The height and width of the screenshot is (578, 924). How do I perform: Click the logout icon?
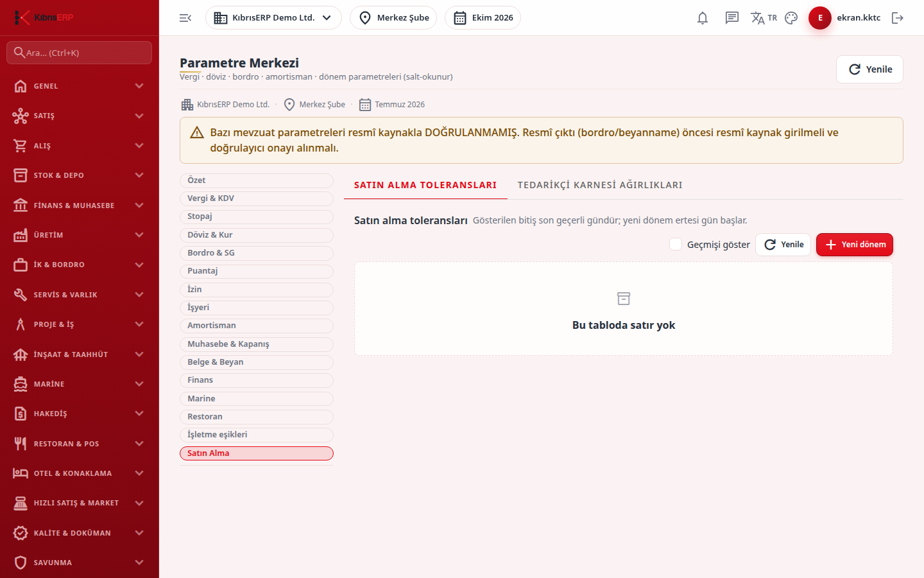point(898,18)
